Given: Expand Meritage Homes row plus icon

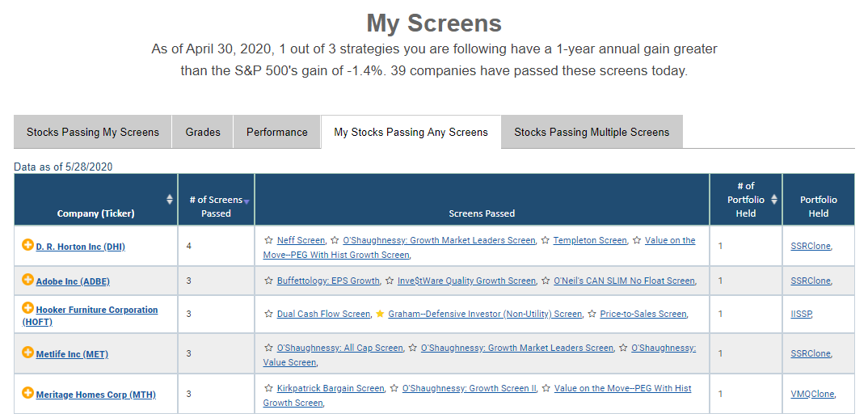Looking at the screenshot, I should point(27,393).
